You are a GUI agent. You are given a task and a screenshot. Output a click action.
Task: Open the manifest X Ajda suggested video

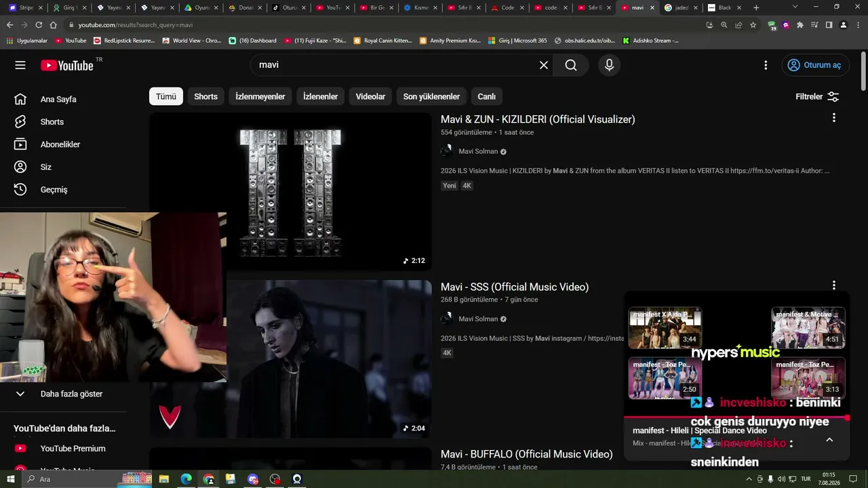click(665, 327)
